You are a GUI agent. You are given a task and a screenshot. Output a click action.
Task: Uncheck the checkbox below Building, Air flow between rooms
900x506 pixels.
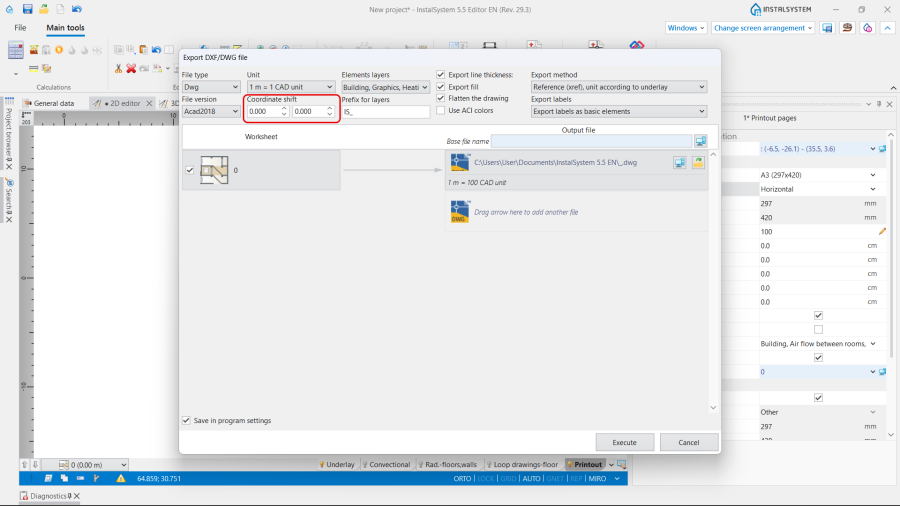tap(818, 357)
